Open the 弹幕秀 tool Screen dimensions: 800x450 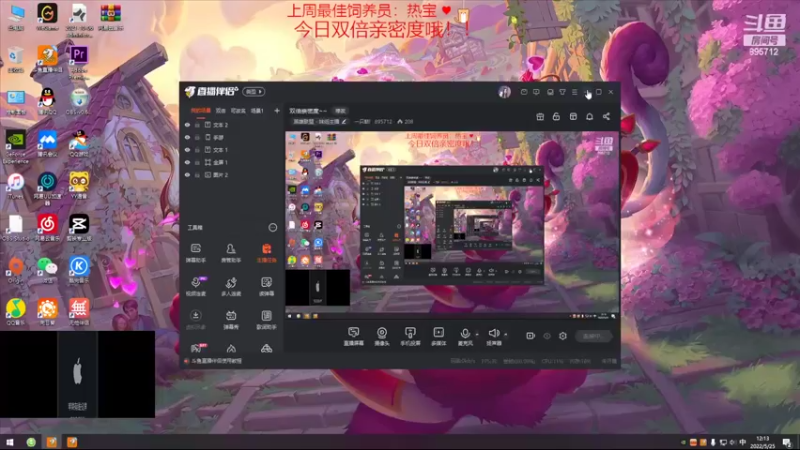click(231, 319)
